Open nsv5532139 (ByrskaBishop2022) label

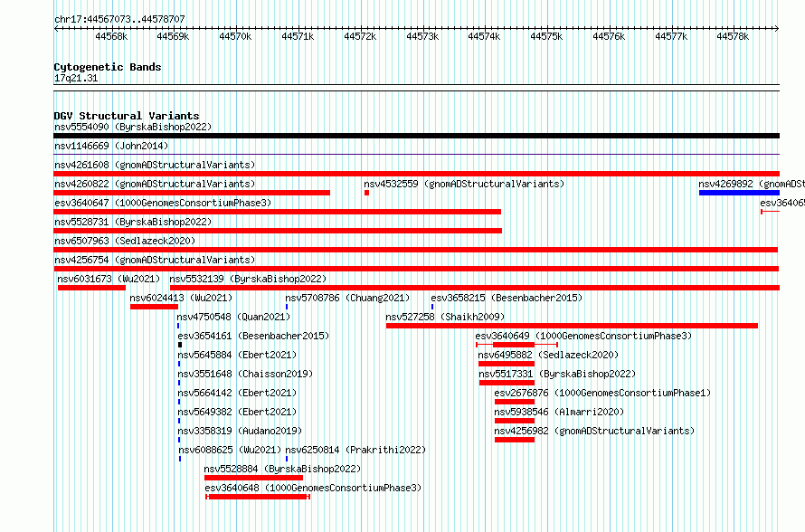248,279
